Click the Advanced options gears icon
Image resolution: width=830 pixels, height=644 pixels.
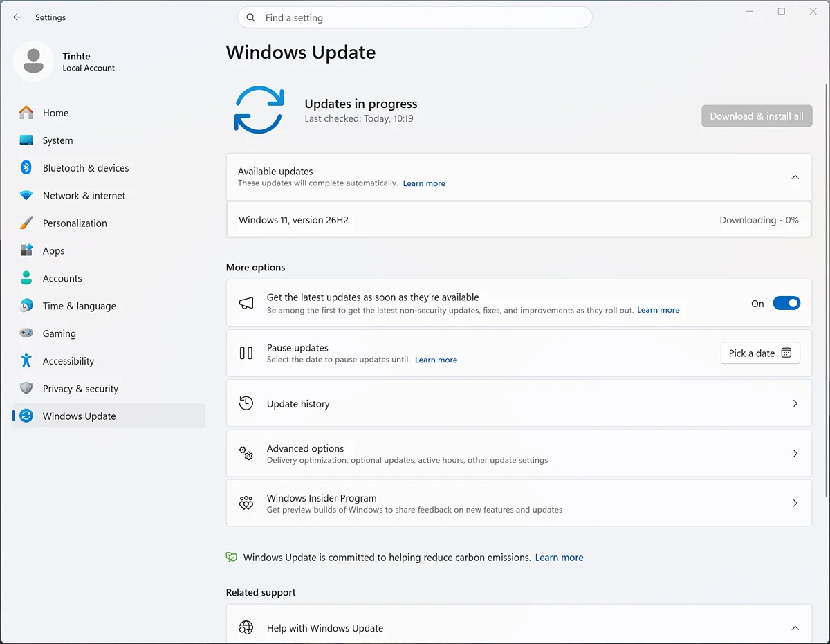tap(246, 453)
